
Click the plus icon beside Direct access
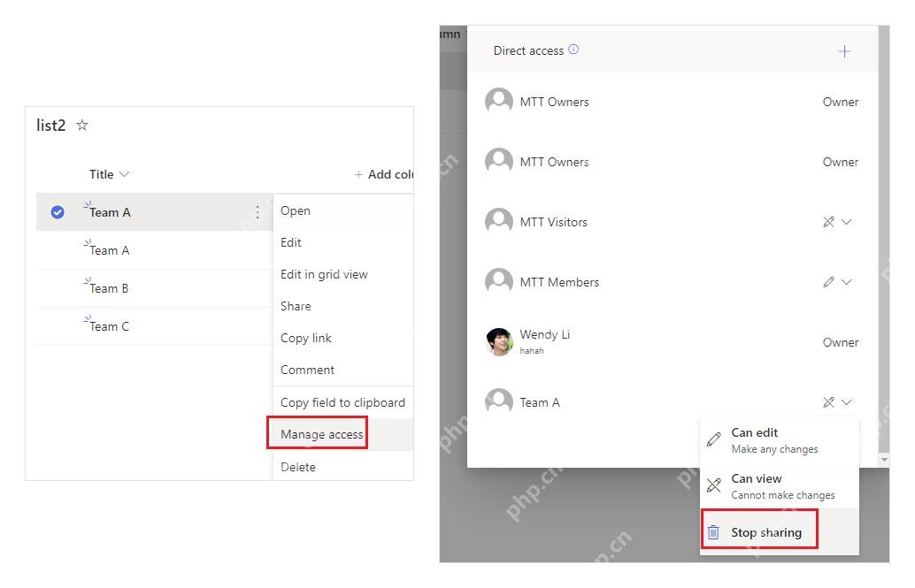pyautogui.click(x=844, y=51)
